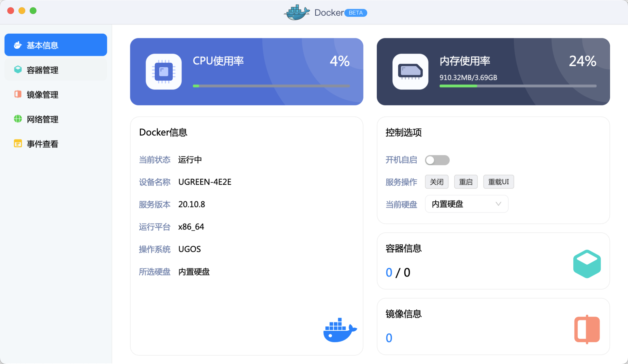Open the 基本信息 sidebar section
This screenshot has width=628, height=364.
(43, 45)
